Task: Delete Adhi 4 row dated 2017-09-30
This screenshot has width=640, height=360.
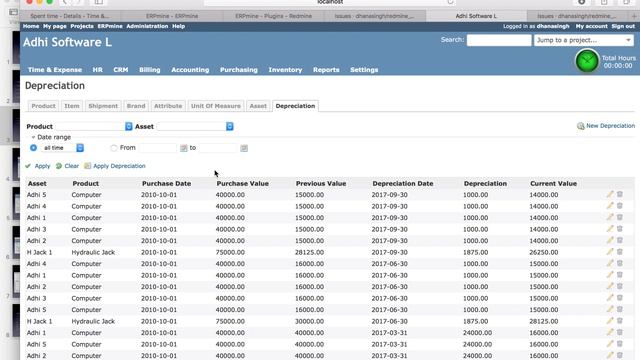Action: (620, 206)
